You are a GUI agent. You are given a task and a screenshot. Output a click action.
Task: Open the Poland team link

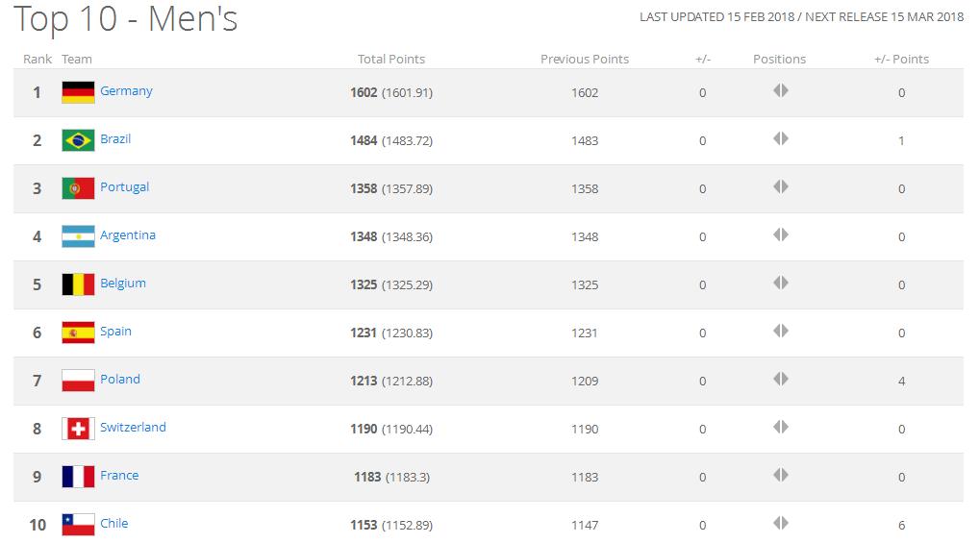pyautogui.click(x=120, y=380)
